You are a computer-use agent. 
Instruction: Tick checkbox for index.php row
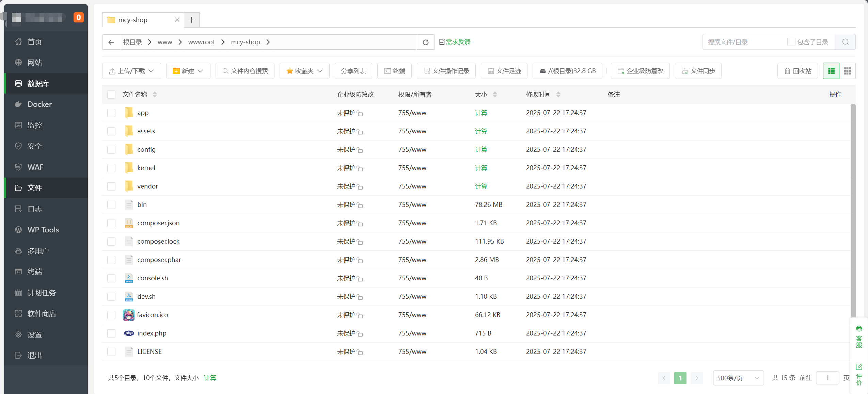pos(111,333)
